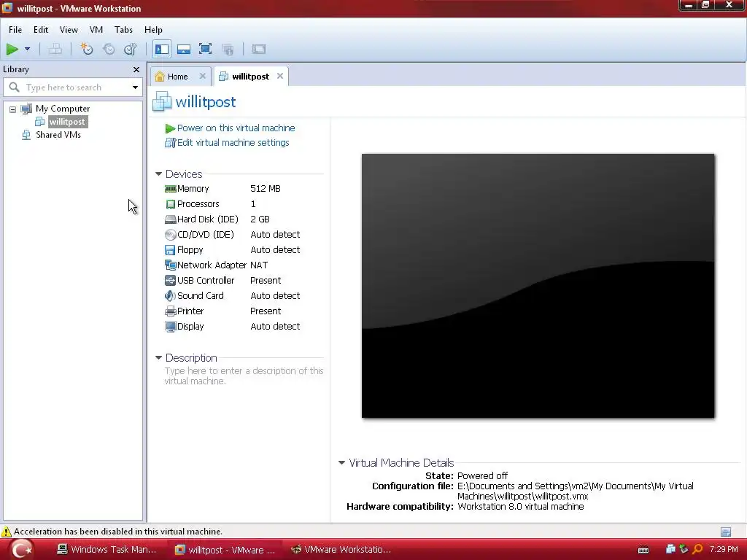Screen dimensions: 747x560
Task: Enter full screen mode via toolbar icon
Action: tap(205, 49)
